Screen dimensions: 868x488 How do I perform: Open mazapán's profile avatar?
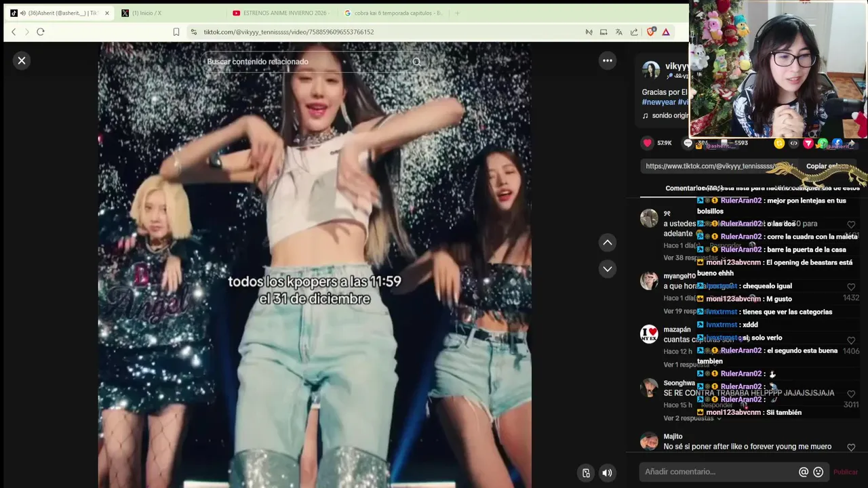pos(649,334)
